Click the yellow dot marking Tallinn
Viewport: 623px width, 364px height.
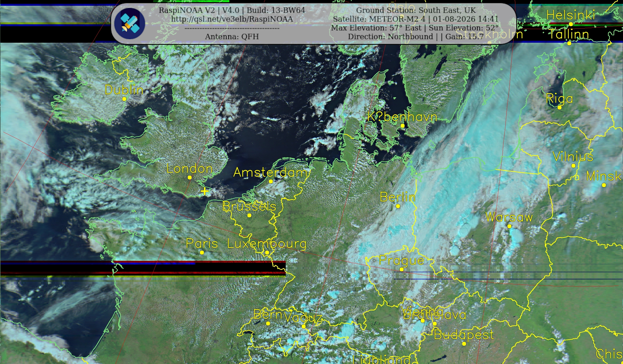click(x=569, y=43)
